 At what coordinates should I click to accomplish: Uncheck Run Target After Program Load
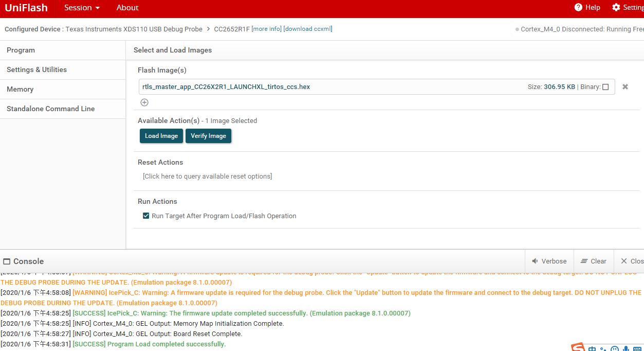pos(146,216)
